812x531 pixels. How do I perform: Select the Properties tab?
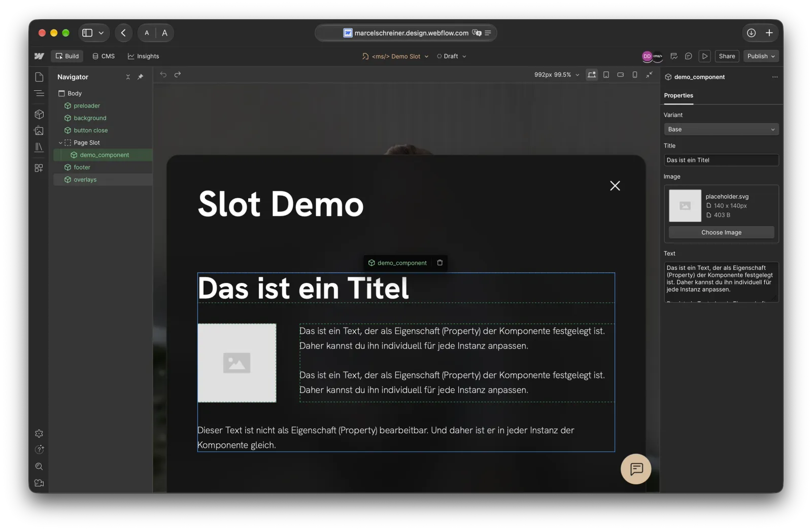click(x=679, y=95)
